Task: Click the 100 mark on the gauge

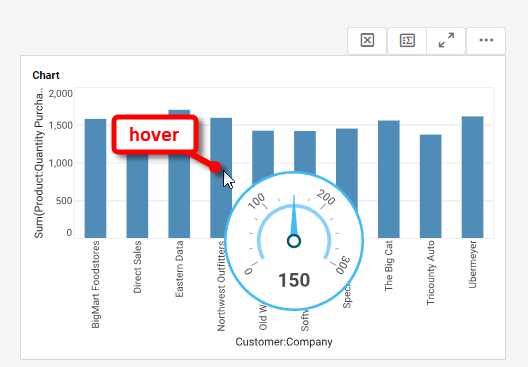Action: (257, 201)
